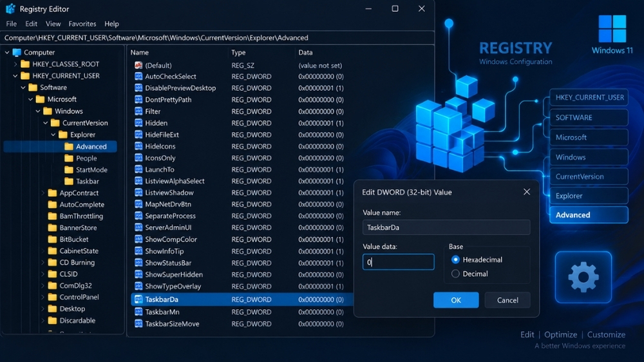Select the ListviewAlphaSelect value name
The height and width of the screenshot is (362, 644).
[175, 181]
